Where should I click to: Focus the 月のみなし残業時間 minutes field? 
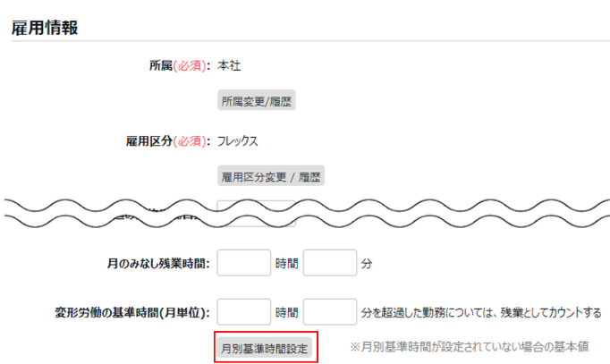coord(330,264)
